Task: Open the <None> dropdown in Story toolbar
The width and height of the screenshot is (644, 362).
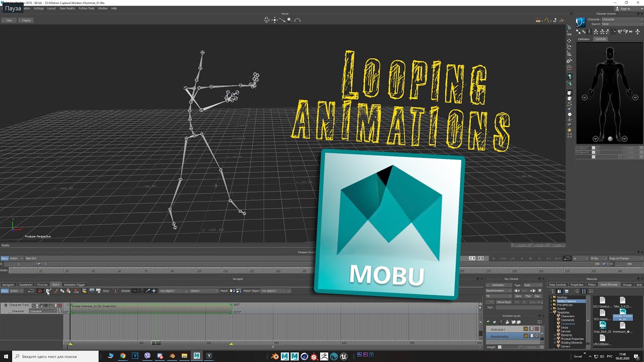Action: [204, 291]
